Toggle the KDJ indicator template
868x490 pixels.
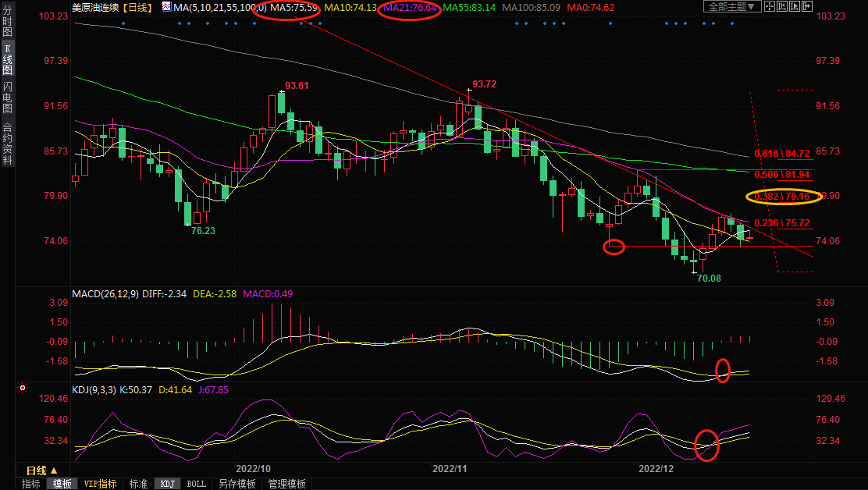pos(167,484)
